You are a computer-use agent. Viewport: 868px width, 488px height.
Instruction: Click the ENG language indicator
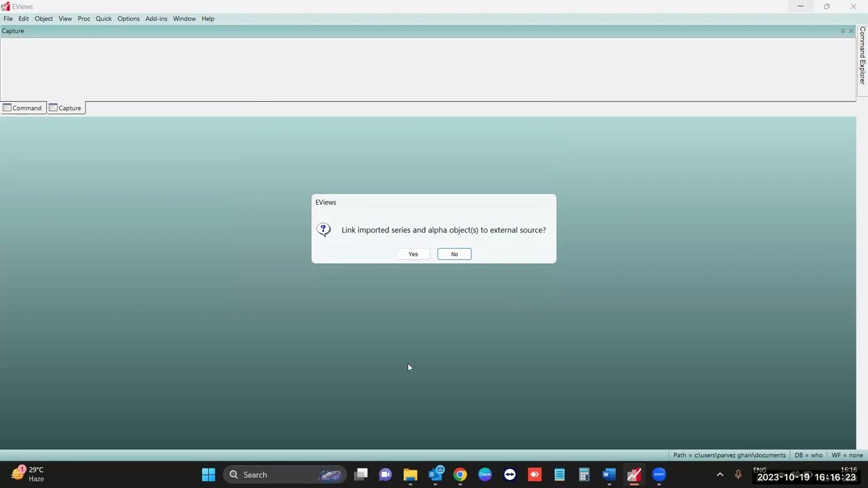pyautogui.click(x=759, y=470)
